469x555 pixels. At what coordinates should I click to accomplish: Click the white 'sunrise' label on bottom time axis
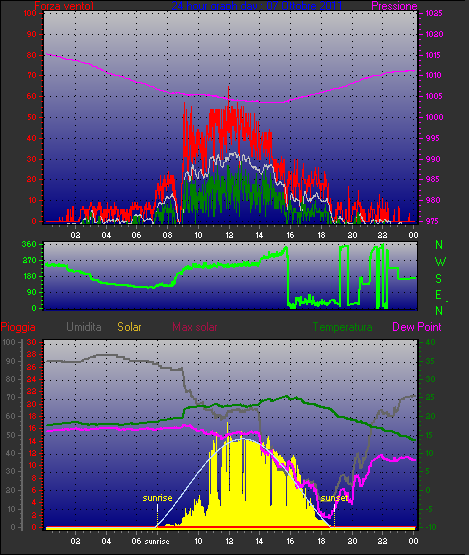pos(157,542)
